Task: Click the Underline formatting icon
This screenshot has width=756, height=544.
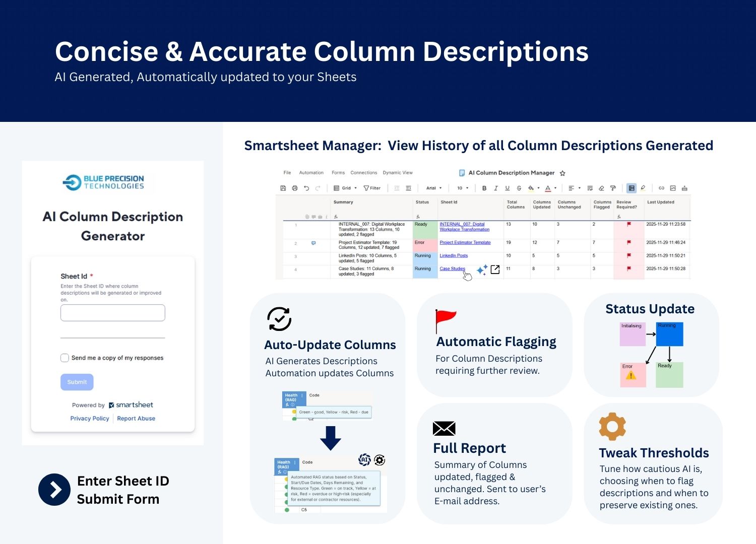Action: click(x=507, y=188)
